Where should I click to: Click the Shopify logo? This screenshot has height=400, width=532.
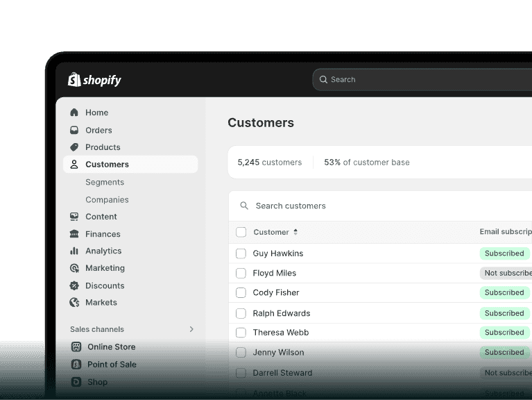94,80
